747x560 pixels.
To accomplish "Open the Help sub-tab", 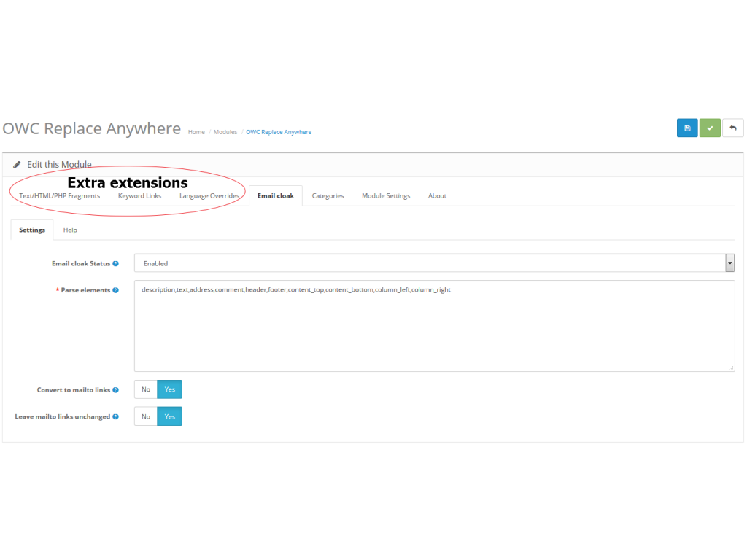I will pyautogui.click(x=70, y=230).
